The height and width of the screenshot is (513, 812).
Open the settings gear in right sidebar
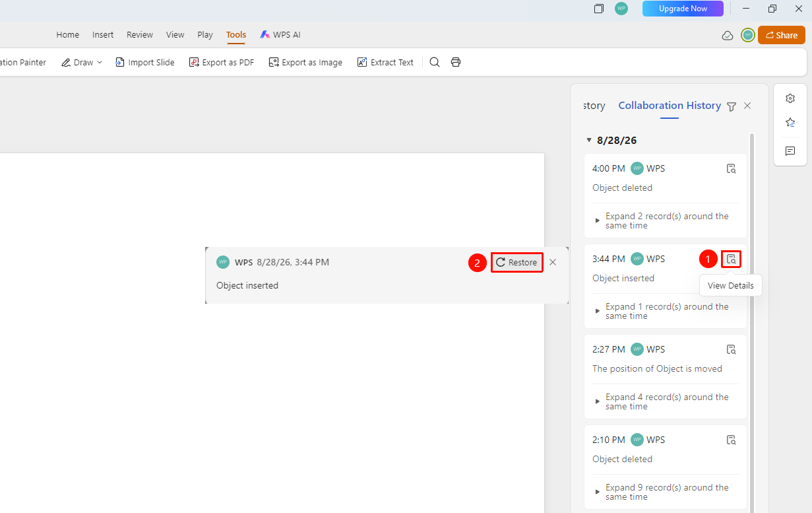[790, 98]
